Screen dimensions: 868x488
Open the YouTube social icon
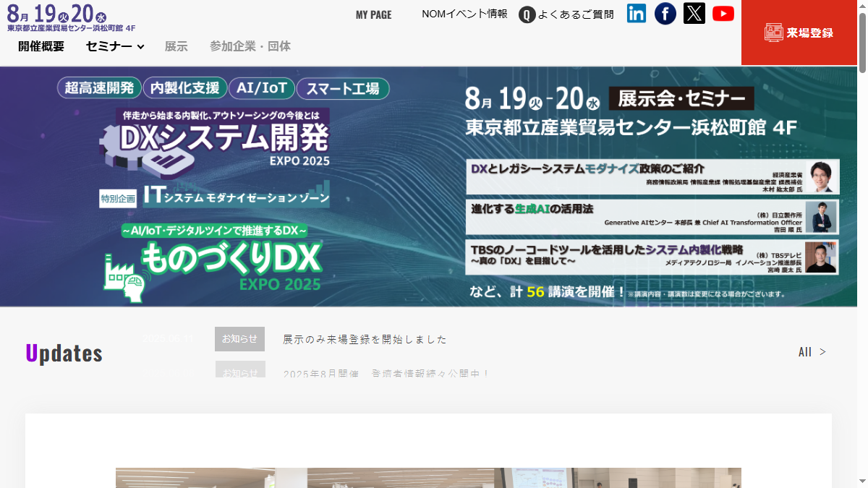click(x=723, y=13)
